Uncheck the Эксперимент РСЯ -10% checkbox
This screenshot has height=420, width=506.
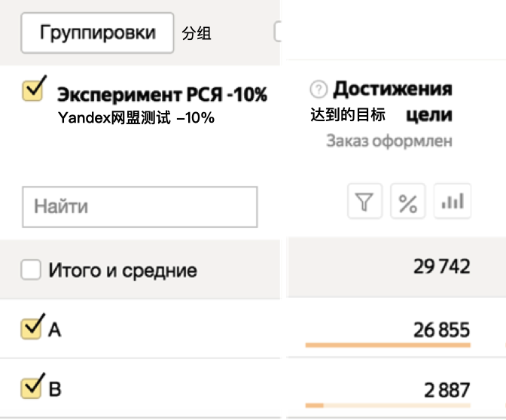pos(33,90)
